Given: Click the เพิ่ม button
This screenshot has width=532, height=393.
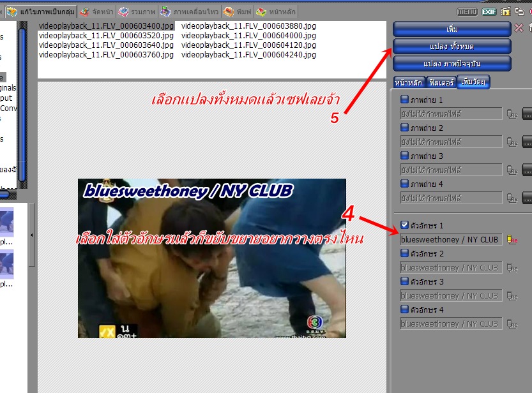Looking at the screenshot, I should pyautogui.click(x=452, y=29).
